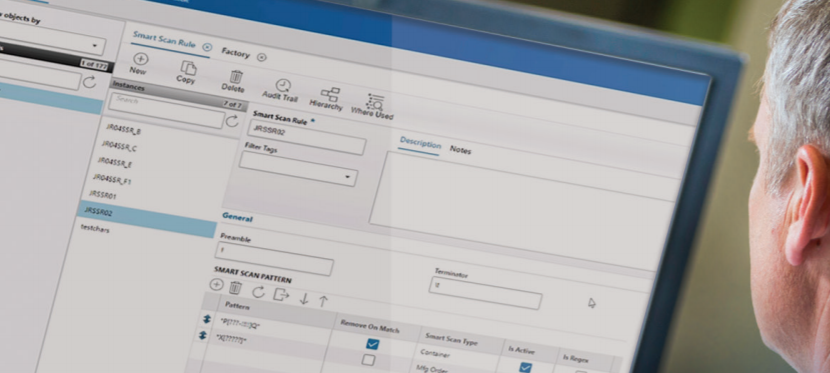Move pattern row down with arrow icon
The height and width of the screenshot is (373, 830).
tap(304, 299)
